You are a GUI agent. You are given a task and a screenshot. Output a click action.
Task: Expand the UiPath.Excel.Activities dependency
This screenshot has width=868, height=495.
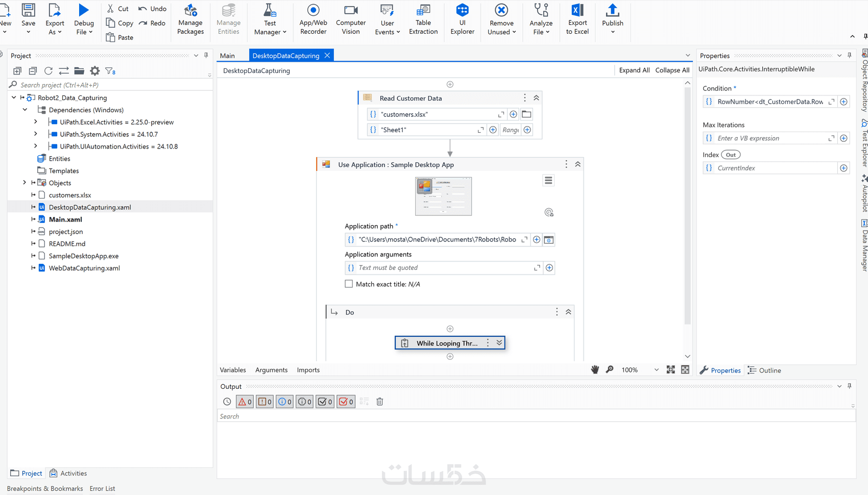pos(35,122)
